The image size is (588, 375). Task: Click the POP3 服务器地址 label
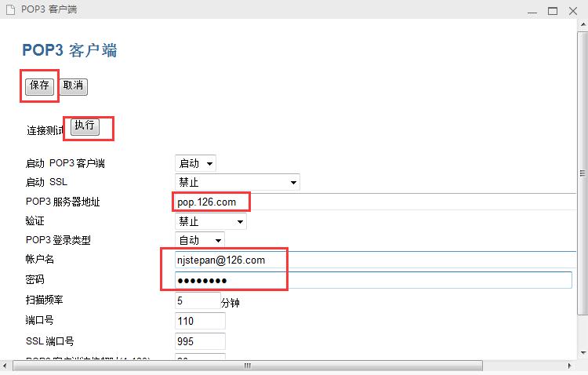pyautogui.click(x=63, y=202)
